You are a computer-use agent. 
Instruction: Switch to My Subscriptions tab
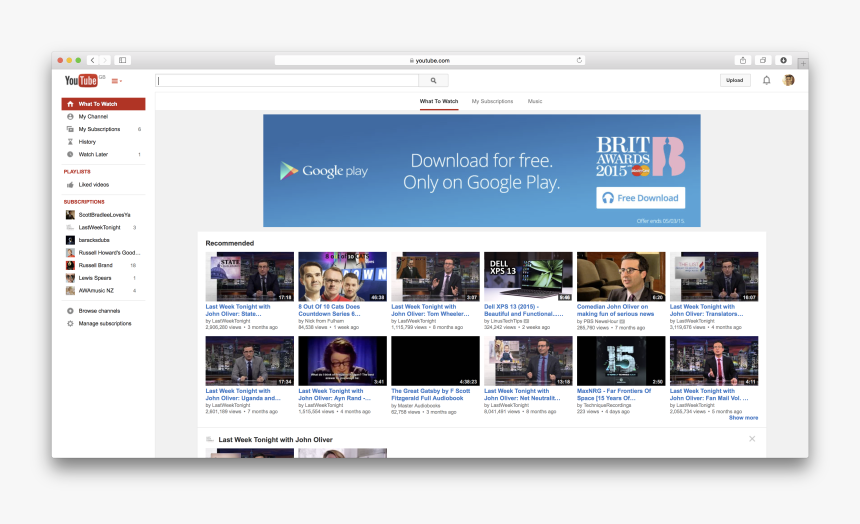[493, 102]
